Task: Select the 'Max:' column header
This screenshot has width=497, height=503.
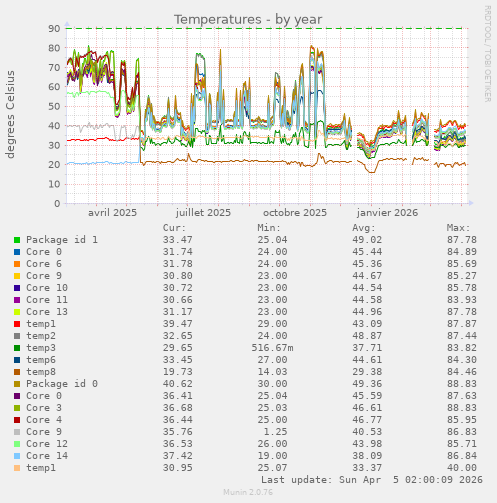Action: pos(458,228)
